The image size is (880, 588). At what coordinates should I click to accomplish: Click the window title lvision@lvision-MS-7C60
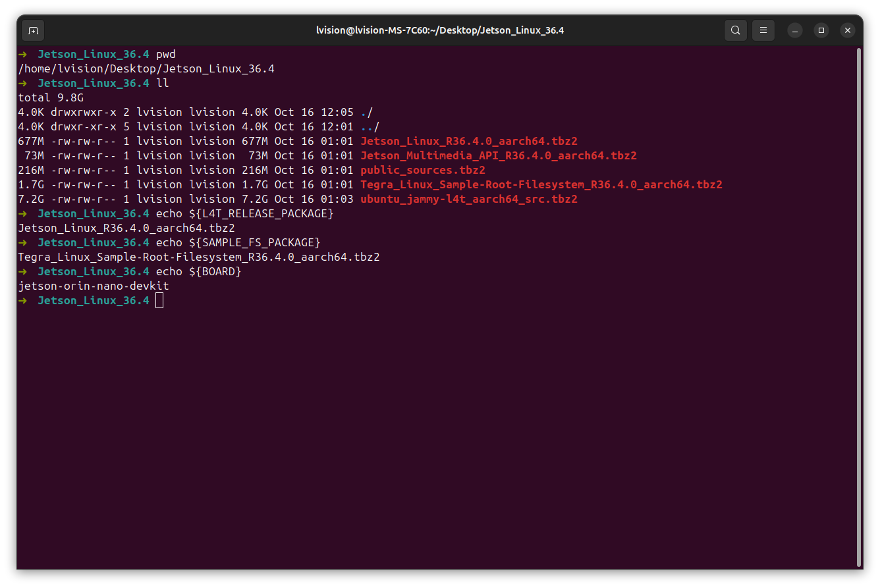pos(440,30)
